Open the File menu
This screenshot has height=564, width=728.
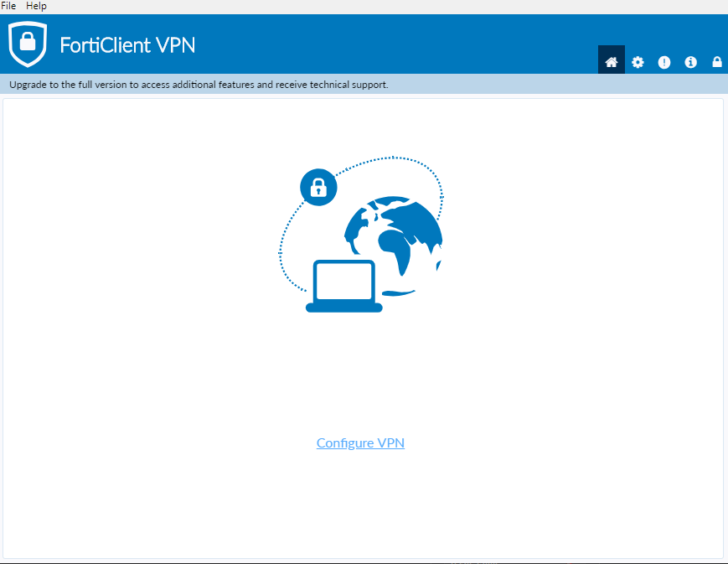pyautogui.click(x=8, y=6)
